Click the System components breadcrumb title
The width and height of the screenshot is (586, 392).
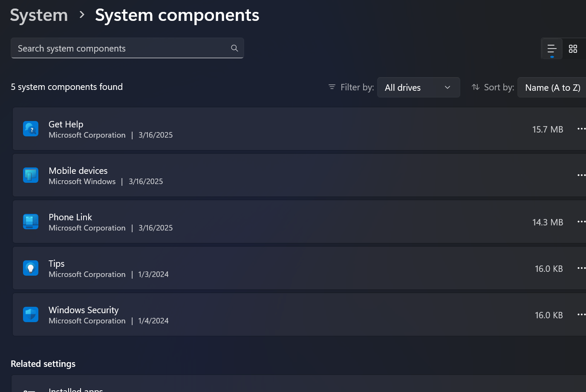(x=177, y=15)
